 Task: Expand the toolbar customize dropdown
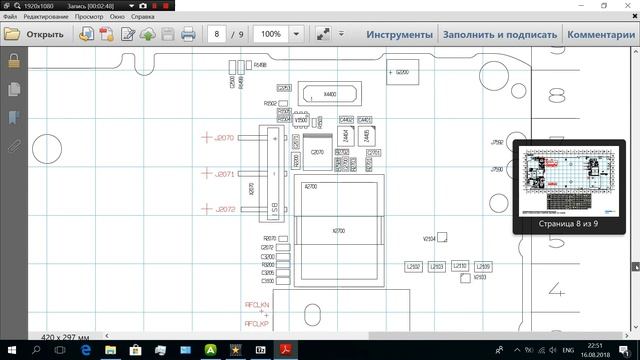341,34
